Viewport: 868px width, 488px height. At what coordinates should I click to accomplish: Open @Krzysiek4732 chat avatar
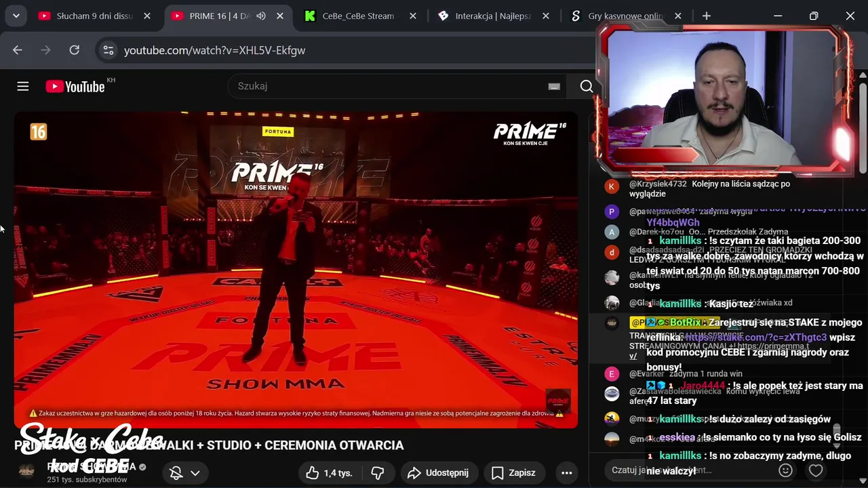point(612,186)
